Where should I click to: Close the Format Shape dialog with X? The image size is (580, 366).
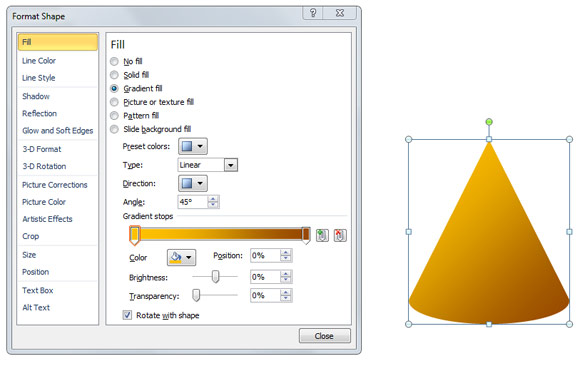(x=340, y=13)
